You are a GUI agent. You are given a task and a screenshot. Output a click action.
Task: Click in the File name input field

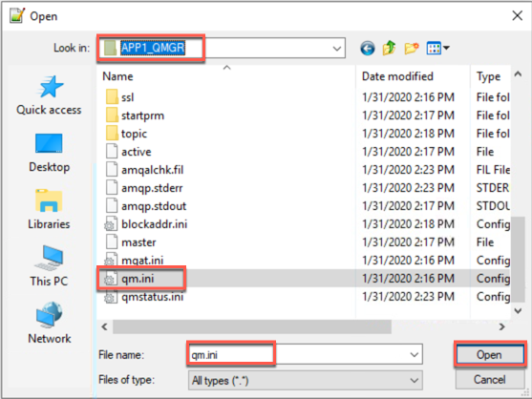click(x=299, y=354)
